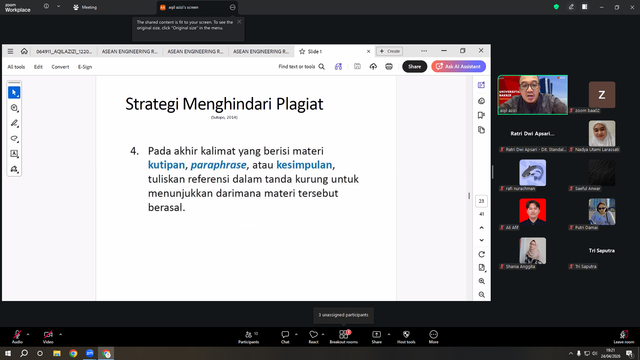The image size is (640, 360).
Task: Close the Slide 1 tab
Action: 368,51
